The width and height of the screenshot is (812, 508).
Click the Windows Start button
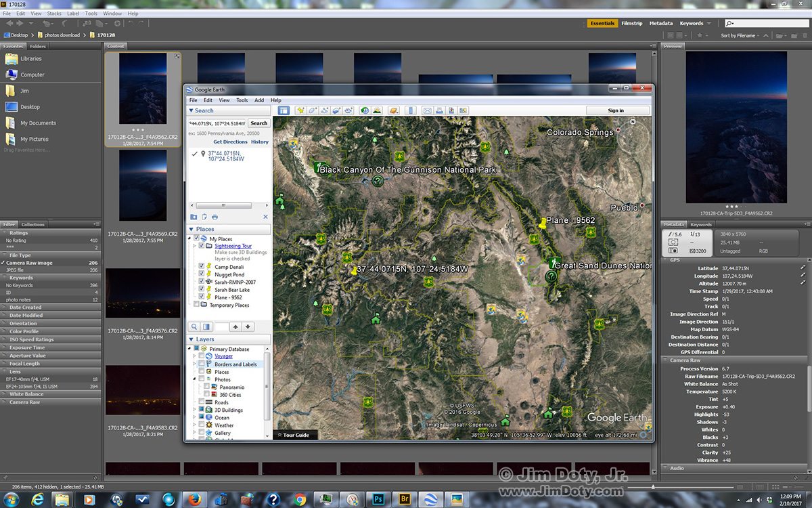pyautogui.click(x=12, y=500)
